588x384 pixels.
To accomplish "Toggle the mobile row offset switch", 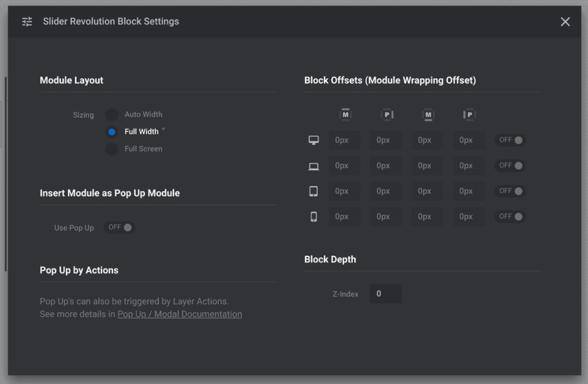I will coord(510,217).
